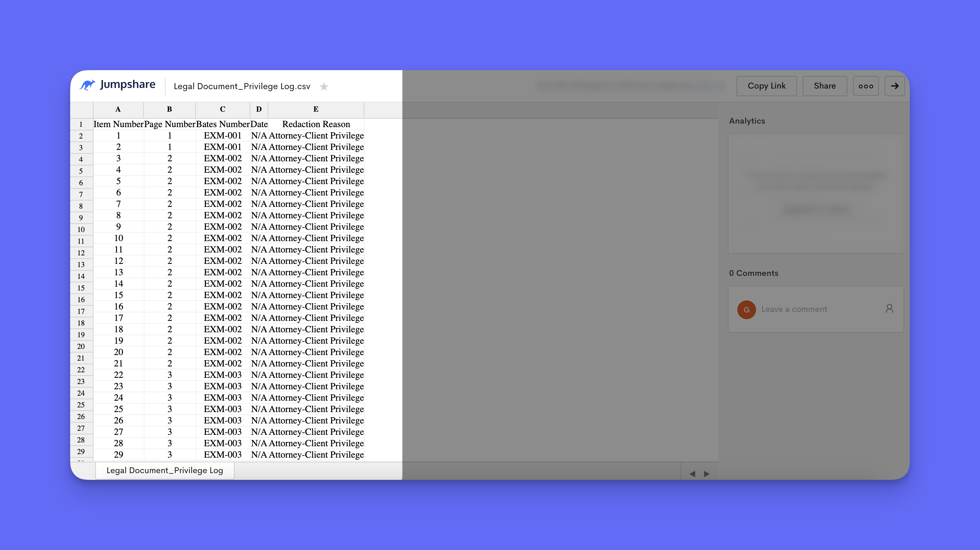The image size is (980, 550).
Task: Star the Legal Document_Privilege Log.csv file
Action: click(x=324, y=87)
